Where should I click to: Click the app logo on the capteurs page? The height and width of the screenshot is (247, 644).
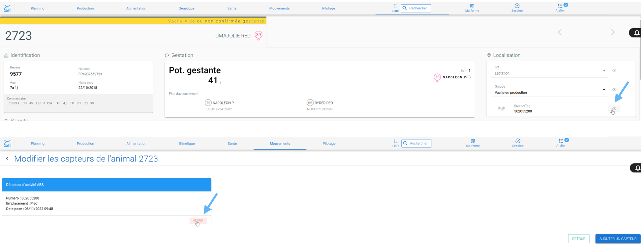[7, 144]
